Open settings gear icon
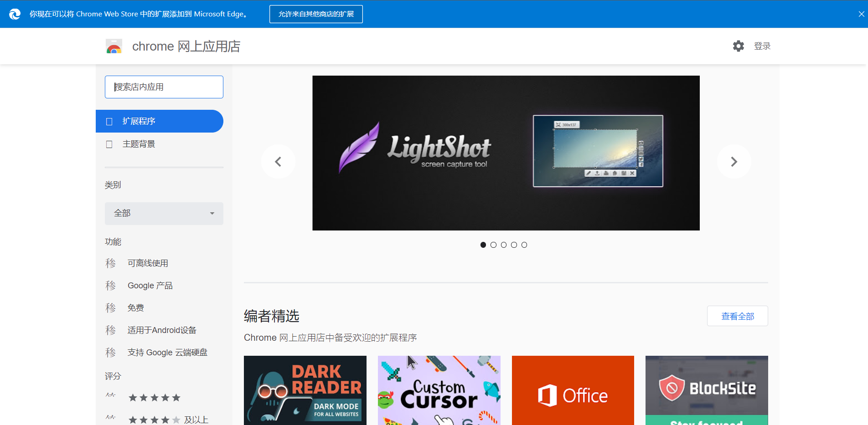Image resolution: width=868 pixels, height=425 pixels. click(739, 46)
